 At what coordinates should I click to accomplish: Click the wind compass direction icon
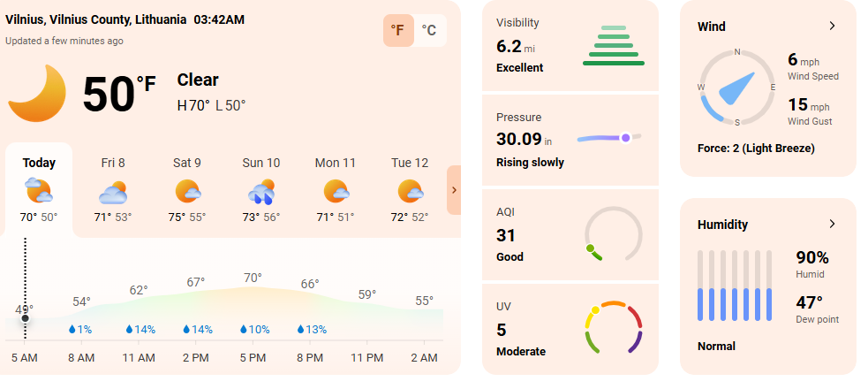(736, 88)
